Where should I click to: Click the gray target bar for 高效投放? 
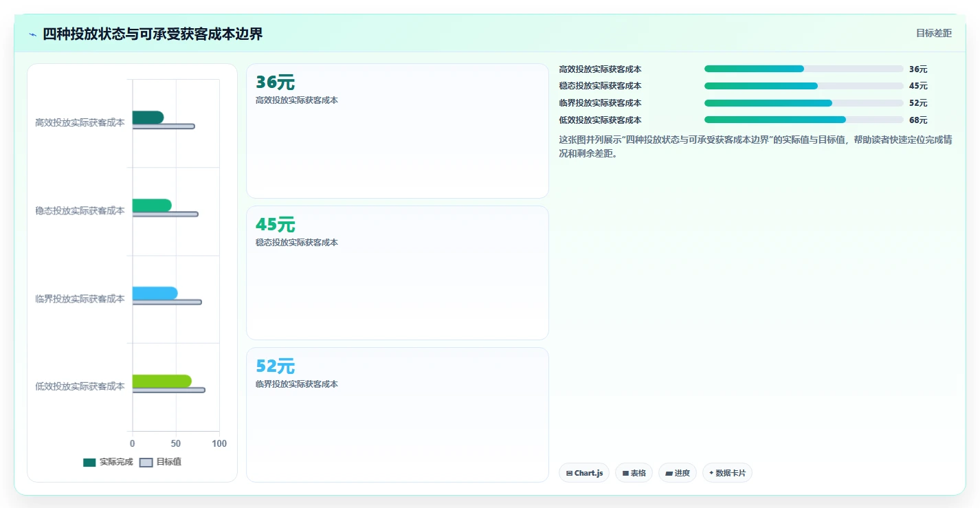click(x=164, y=126)
